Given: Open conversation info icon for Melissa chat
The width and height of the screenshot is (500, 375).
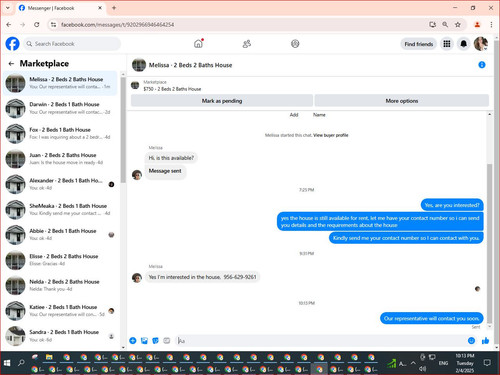Looking at the screenshot, I should 482,65.
